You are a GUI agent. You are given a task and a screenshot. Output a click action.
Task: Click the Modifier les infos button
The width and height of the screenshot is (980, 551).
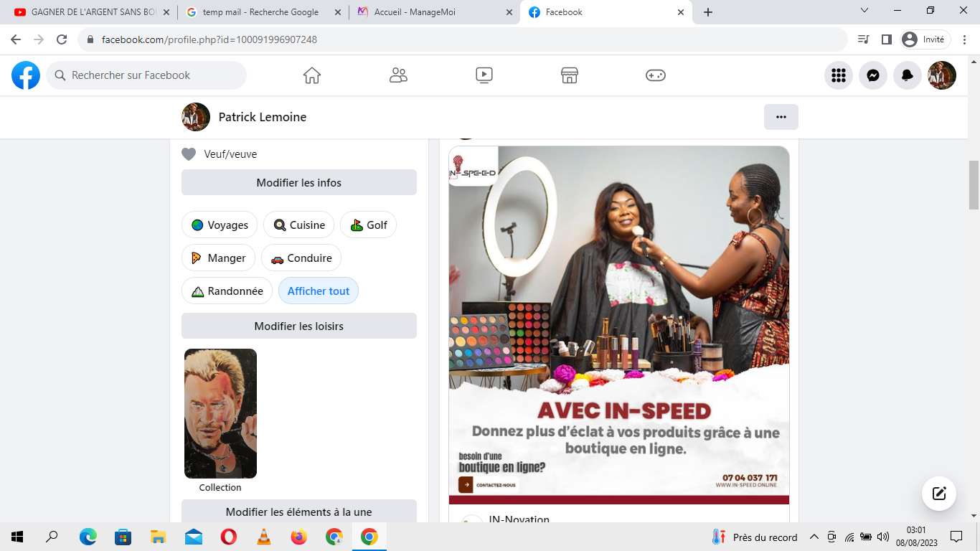[298, 182]
